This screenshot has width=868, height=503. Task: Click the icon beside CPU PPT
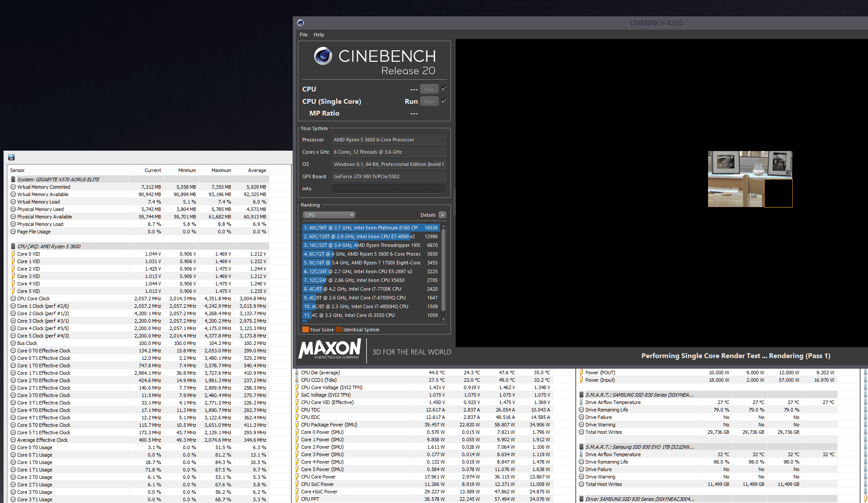(x=297, y=499)
